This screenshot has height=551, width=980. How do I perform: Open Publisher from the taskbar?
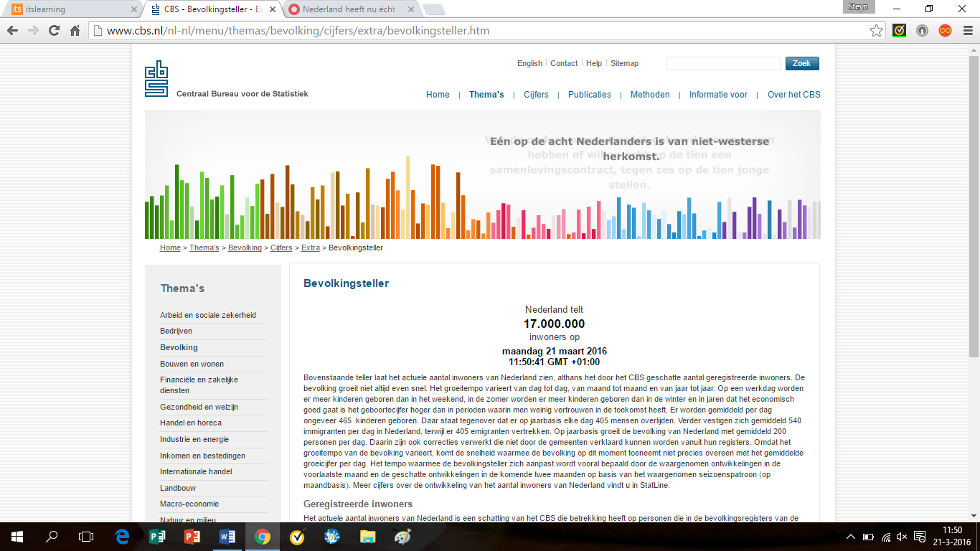coord(157,536)
